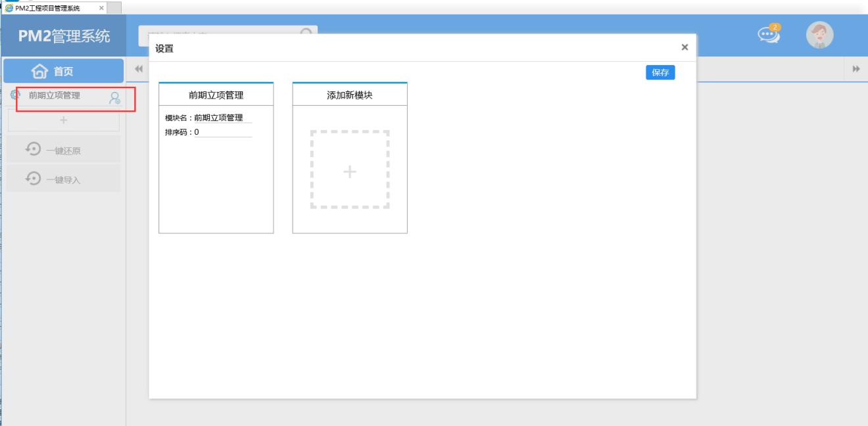The width and height of the screenshot is (868, 426).
Task: Click the large plus in 添加新模块 card
Action: pyautogui.click(x=350, y=172)
